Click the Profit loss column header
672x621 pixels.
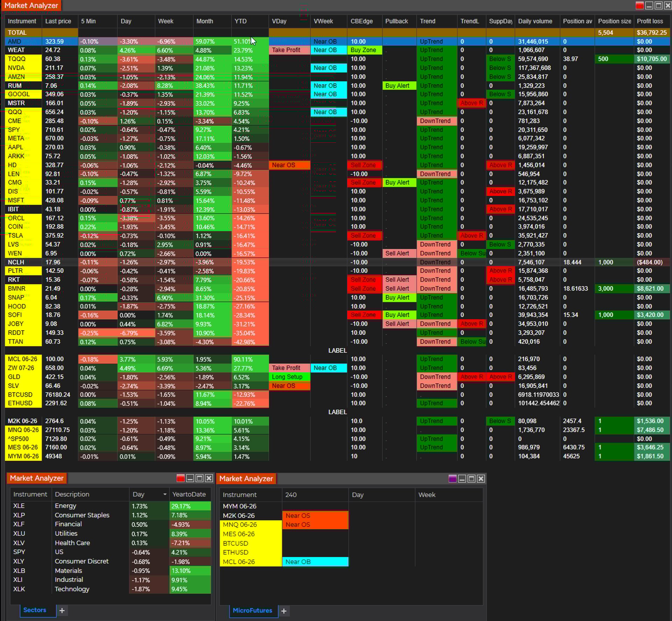[x=650, y=21]
